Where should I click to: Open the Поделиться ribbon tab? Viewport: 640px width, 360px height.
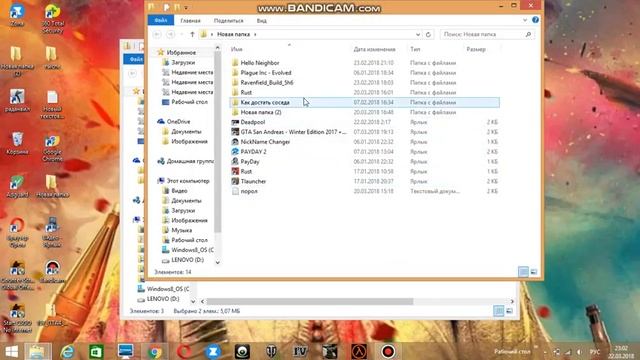pos(229,20)
